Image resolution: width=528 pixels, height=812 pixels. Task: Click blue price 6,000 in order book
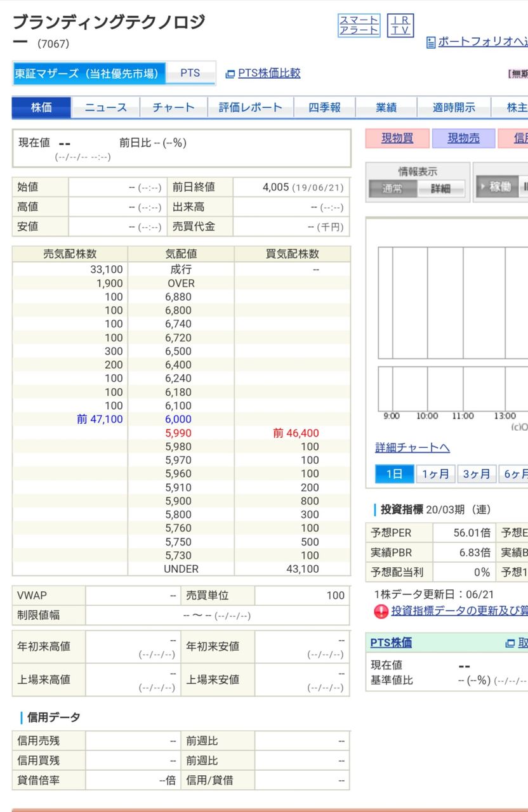[178, 419]
